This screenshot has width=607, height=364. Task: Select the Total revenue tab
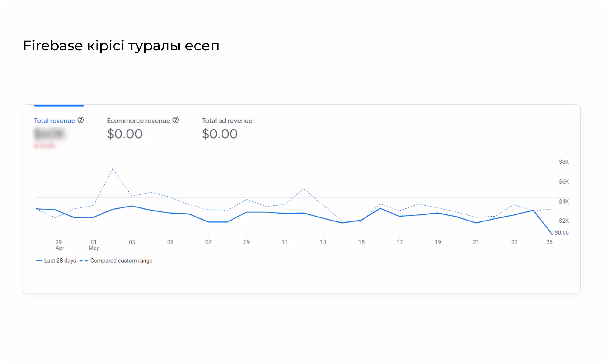pyautogui.click(x=54, y=121)
